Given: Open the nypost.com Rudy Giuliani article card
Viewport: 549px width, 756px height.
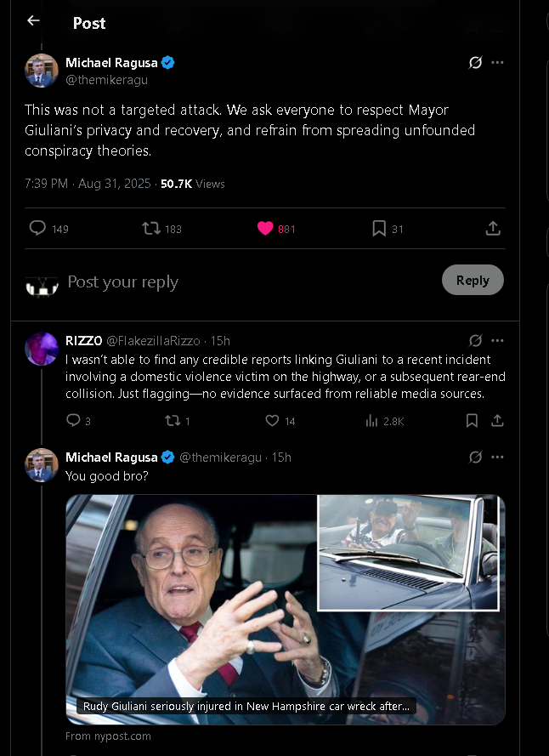Looking at the screenshot, I should pyautogui.click(x=286, y=609).
